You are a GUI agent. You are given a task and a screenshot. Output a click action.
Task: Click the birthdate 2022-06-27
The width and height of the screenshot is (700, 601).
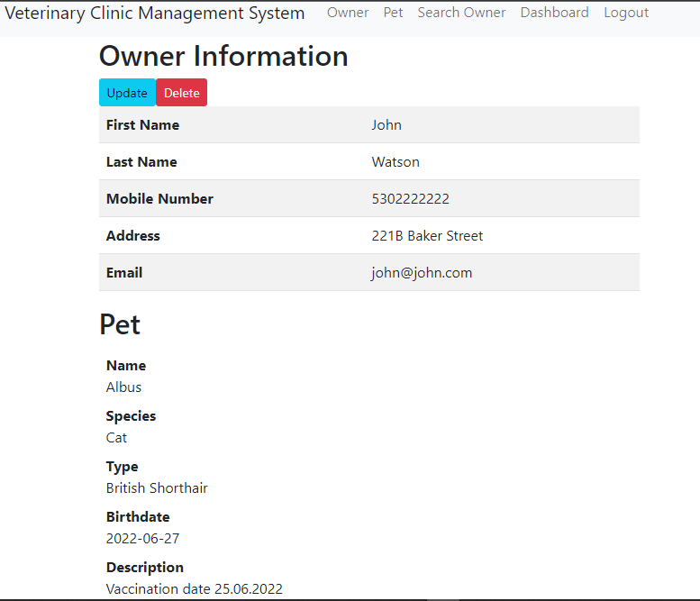[142, 539]
